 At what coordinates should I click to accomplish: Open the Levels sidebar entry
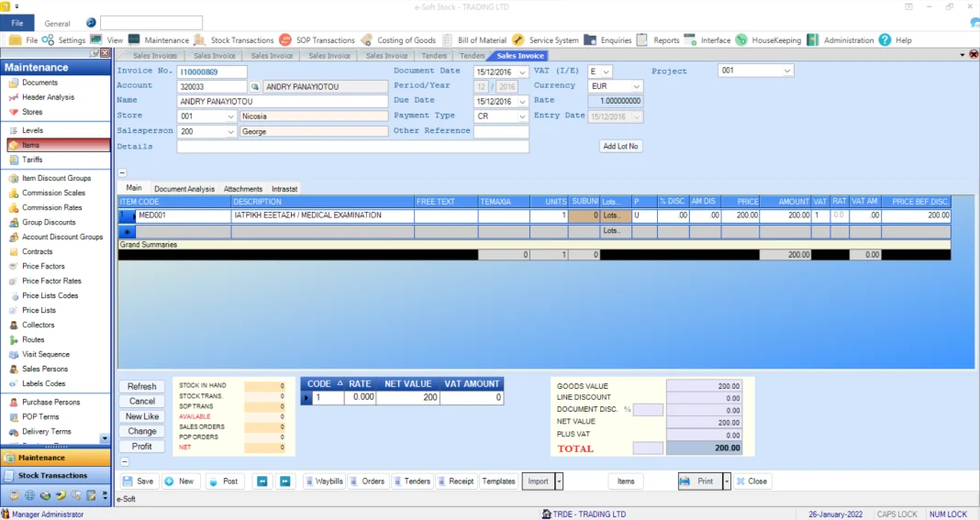(x=32, y=130)
